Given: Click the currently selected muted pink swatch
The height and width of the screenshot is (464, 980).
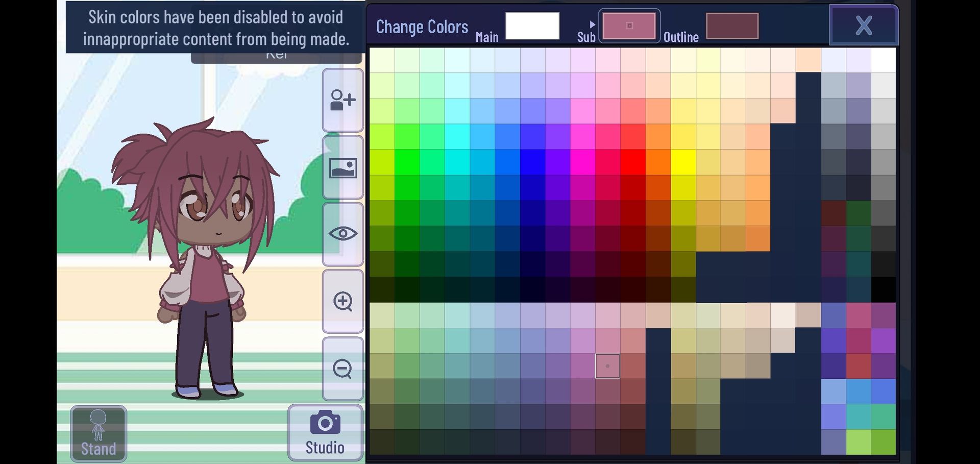Looking at the screenshot, I should click(x=607, y=366).
